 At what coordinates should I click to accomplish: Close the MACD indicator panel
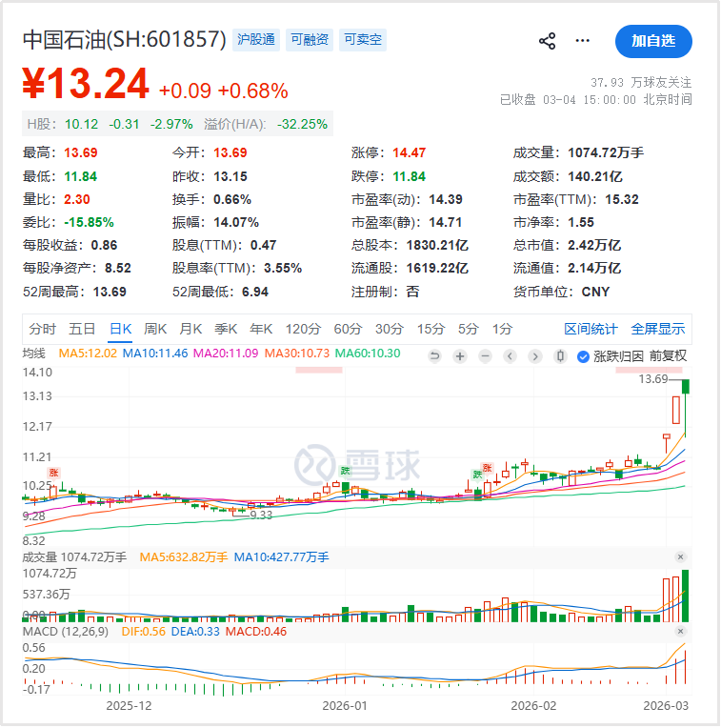(680, 632)
